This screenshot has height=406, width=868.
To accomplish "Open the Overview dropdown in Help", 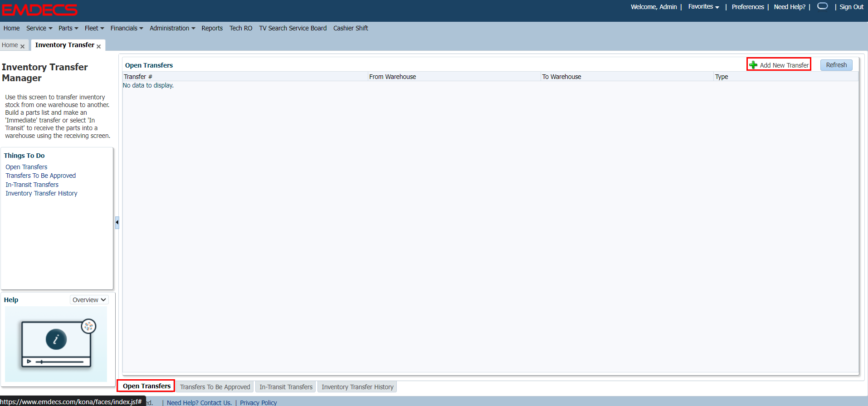I will coord(89,300).
